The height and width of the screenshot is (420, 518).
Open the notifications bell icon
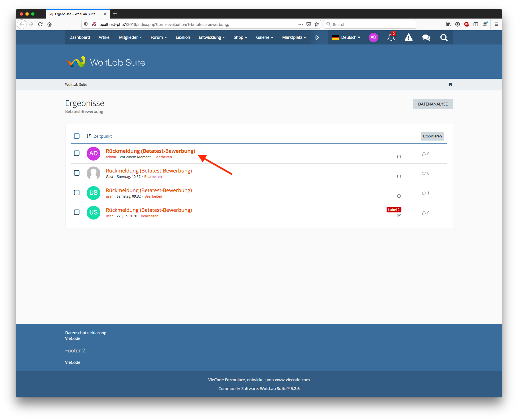pos(391,38)
